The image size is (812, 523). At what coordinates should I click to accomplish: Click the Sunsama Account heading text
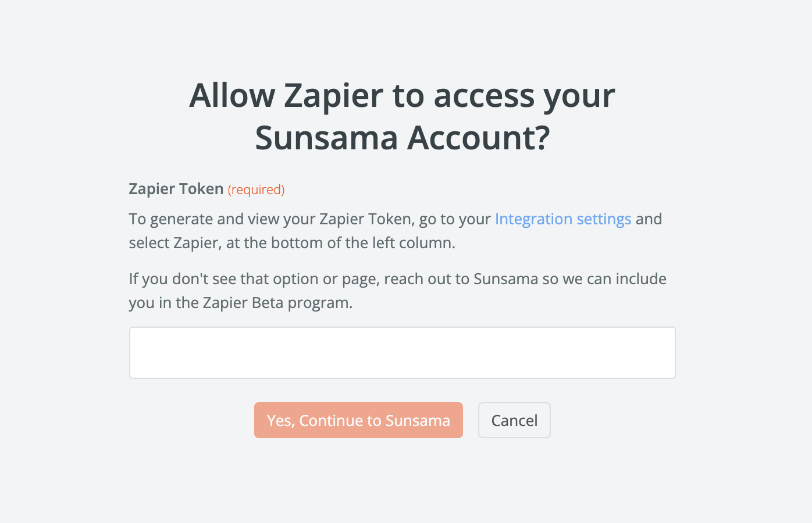[403, 138]
